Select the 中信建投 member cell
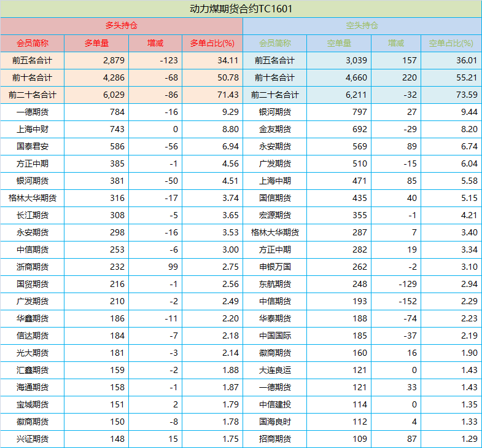The width and height of the screenshot is (482, 448). point(275,405)
